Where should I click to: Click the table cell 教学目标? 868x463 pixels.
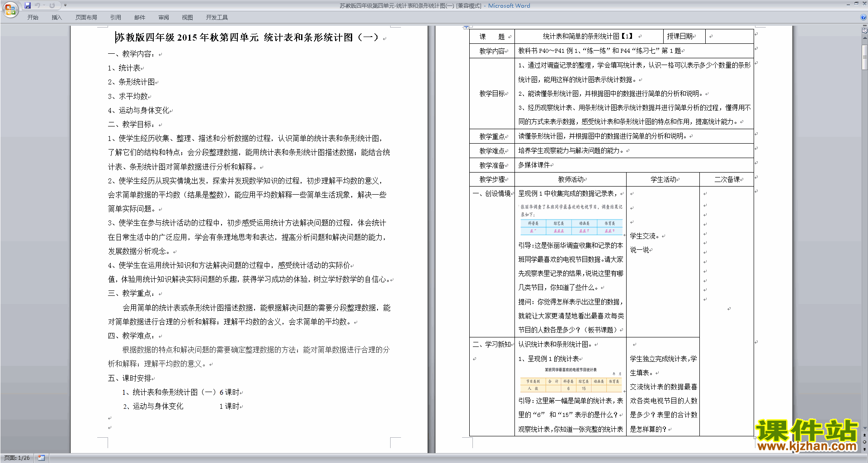(492, 94)
